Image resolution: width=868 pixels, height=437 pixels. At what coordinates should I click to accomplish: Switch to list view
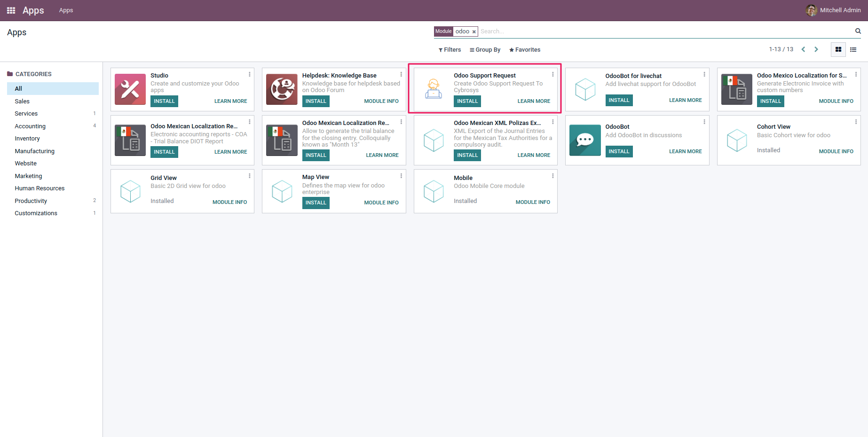click(853, 49)
